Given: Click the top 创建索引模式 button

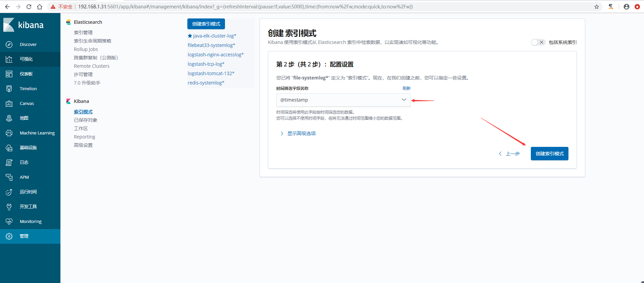Looking at the screenshot, I should tap(206, 24).
